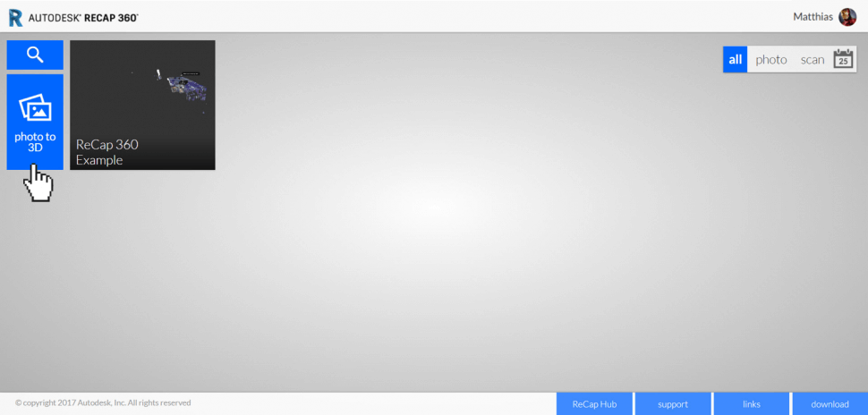Open the ReCap Hub tab

pyautogui.click(x=594, y=404)
